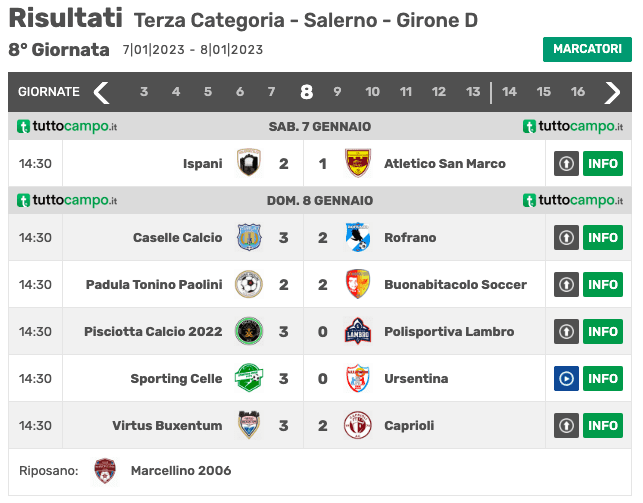The width and height of the screenshot is (643, 503).
Task: Open the Buonabitacolo Soccer team link
Action: pyautogui.click(x=455, y=285)
